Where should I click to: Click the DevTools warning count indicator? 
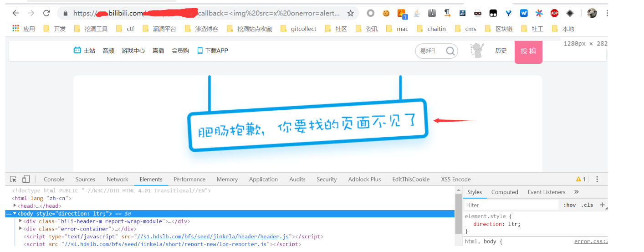[581, 179]
